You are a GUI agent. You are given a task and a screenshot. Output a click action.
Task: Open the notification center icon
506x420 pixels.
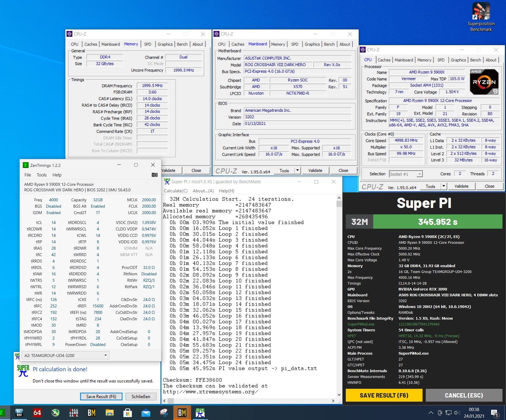coord(494,413)
